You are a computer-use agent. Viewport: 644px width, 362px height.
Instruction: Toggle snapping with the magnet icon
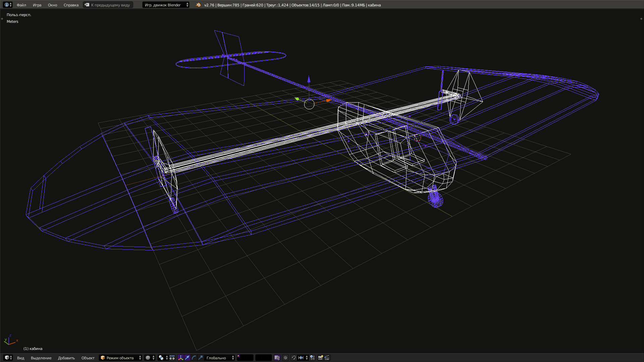coord(294,358)
